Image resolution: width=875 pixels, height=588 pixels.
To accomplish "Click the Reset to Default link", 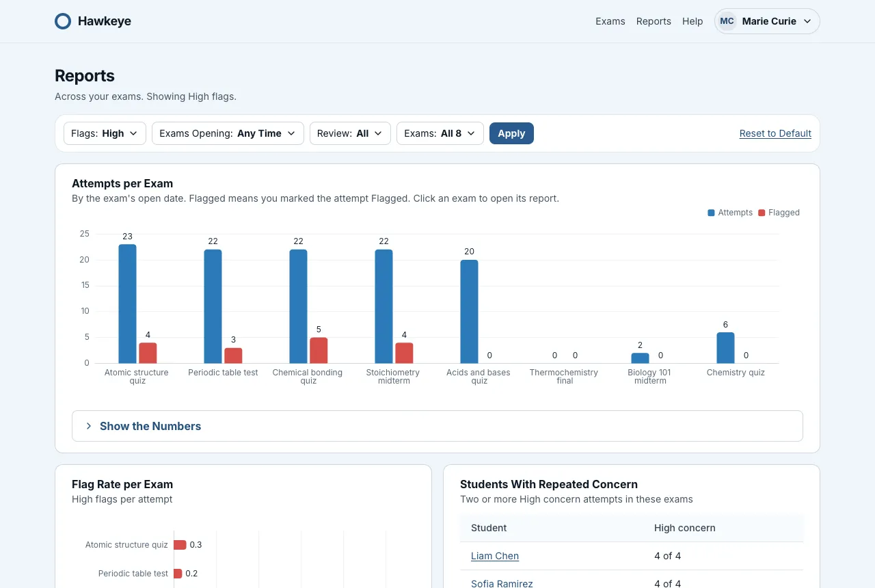I will [x=775, y=133].
